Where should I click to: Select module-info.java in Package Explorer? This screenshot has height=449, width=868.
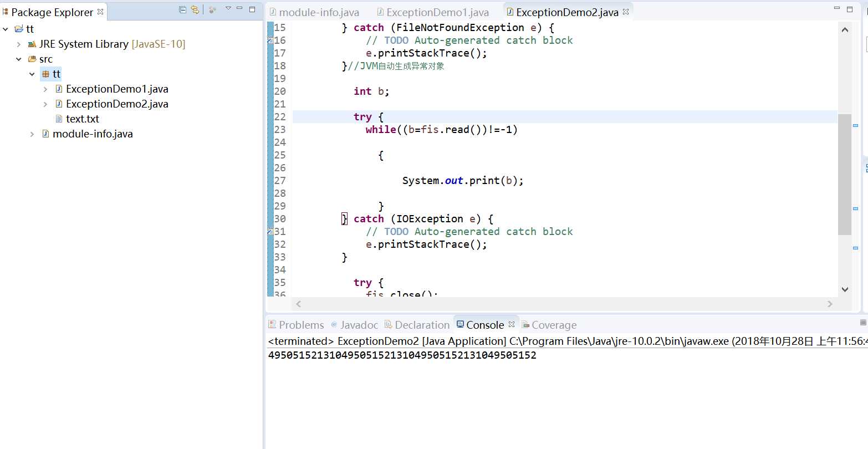coord(93,134)
